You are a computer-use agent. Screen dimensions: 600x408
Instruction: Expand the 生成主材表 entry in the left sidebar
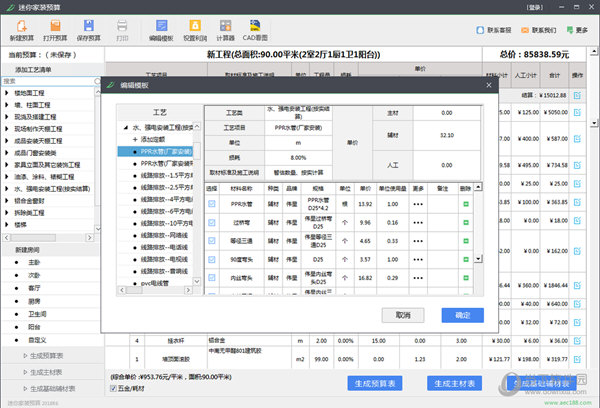pos(26,372)
